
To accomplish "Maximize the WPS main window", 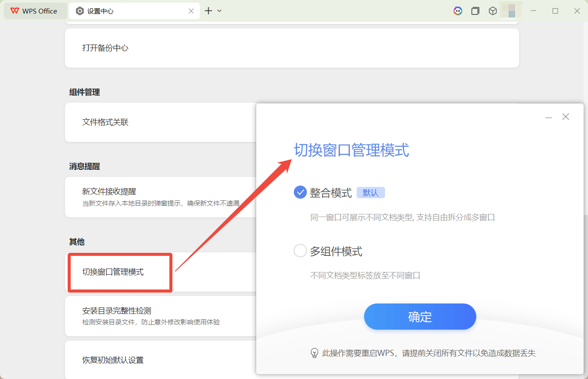I will tap(555, 11).
